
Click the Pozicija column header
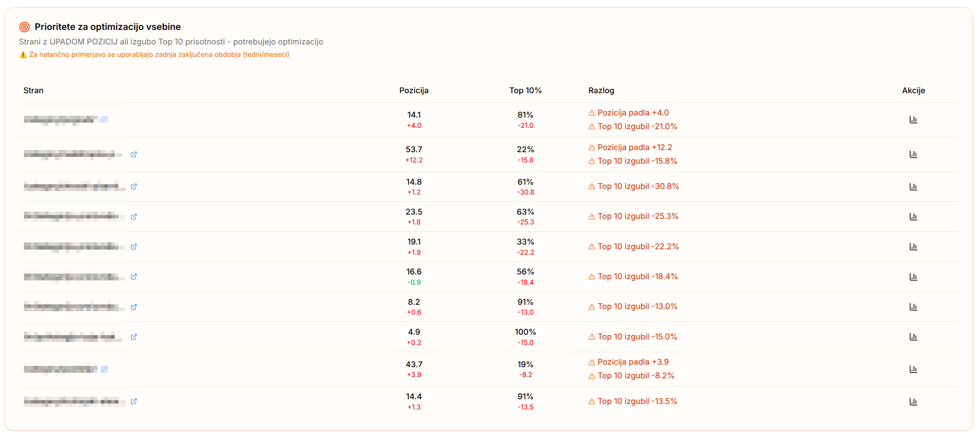point(413,91)
